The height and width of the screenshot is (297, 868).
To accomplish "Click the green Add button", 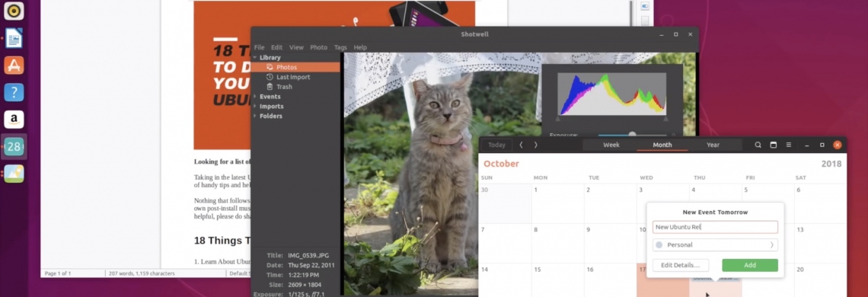I will click(749, 266).
